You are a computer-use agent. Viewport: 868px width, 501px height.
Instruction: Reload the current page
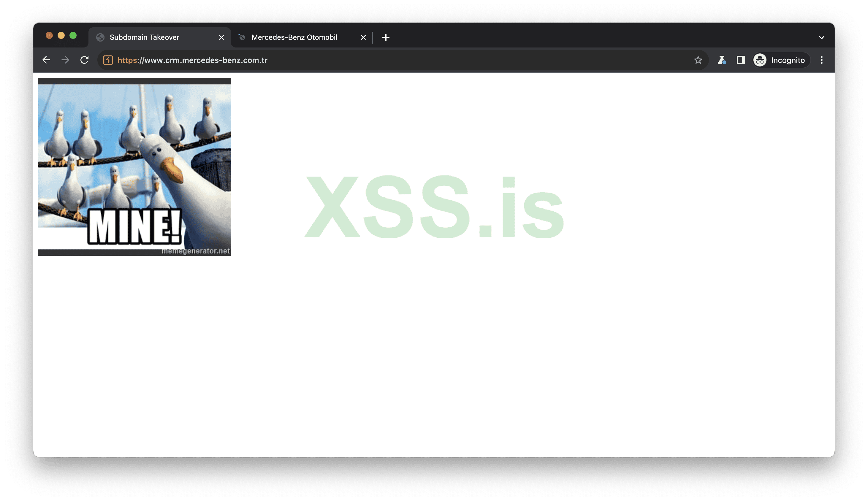(x=84, y=60)
